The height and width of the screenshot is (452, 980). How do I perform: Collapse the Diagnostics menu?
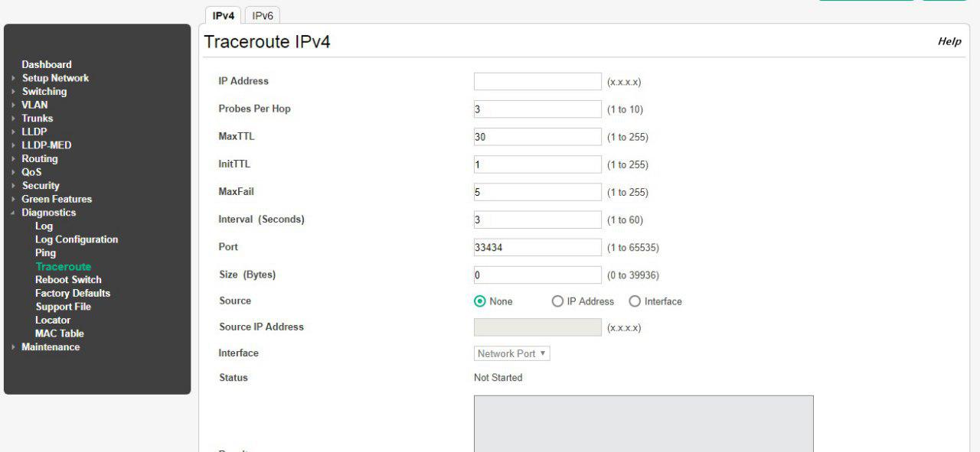click(x=49, y=213)
